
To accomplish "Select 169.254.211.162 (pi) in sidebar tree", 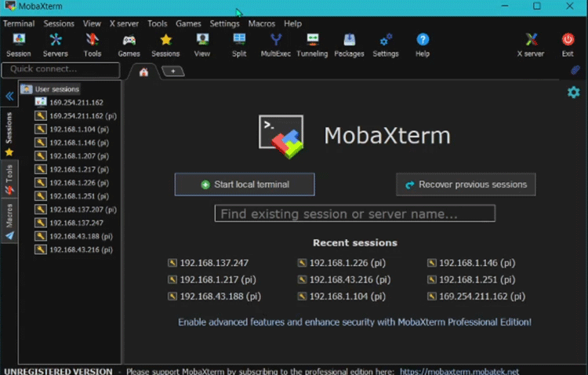I will (76, 116).
